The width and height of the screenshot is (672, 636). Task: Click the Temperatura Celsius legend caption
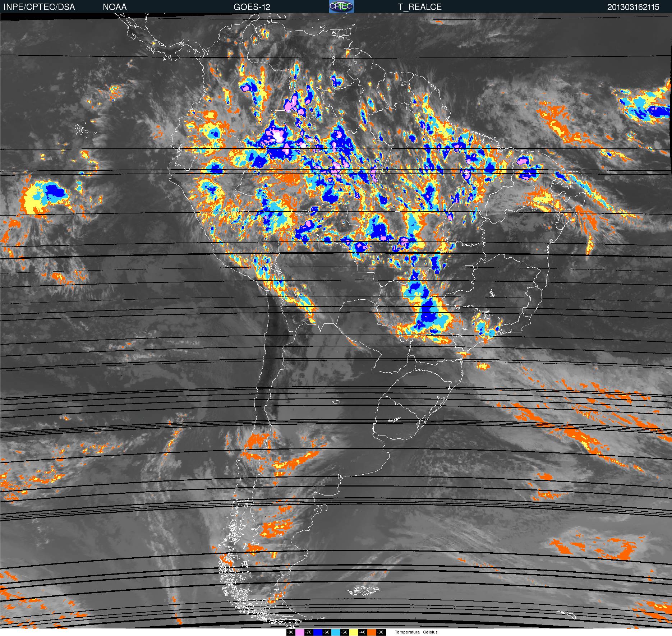pos(416,632)
